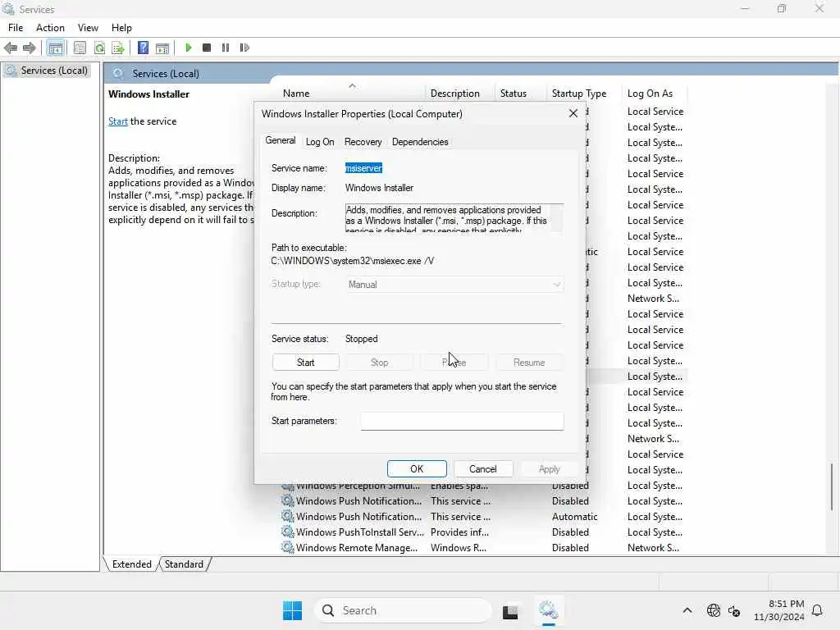Open the notifications bell icon
Viewport: 840px width, 630px height.
(x=817, y=610)
